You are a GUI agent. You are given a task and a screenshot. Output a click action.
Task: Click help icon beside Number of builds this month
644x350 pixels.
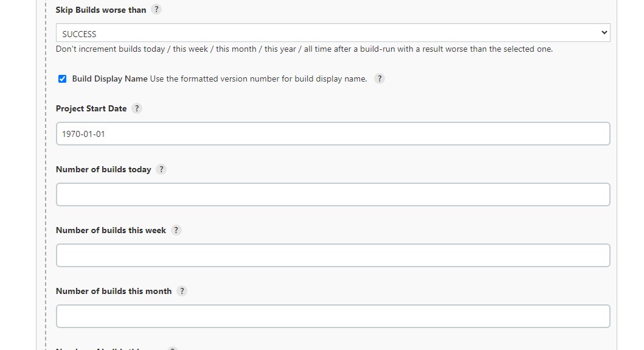(x=182, y=291)
